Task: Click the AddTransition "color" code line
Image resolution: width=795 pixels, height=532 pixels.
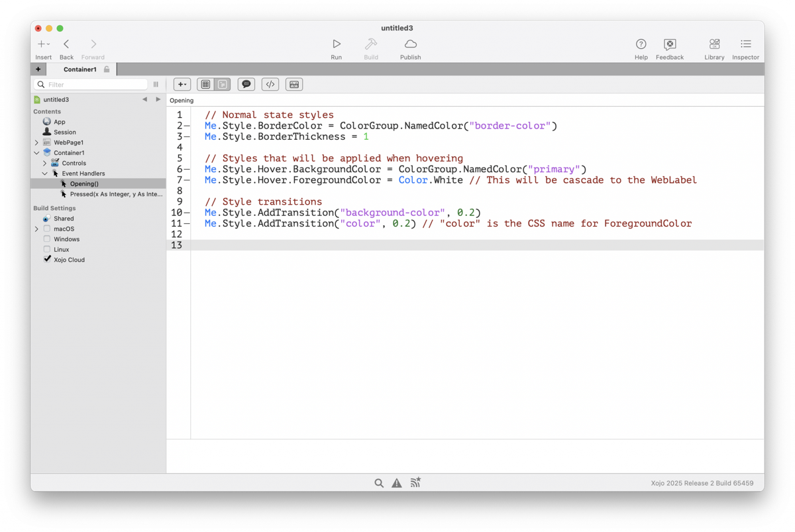Action: pyautogui.click(x=448, y=223)
